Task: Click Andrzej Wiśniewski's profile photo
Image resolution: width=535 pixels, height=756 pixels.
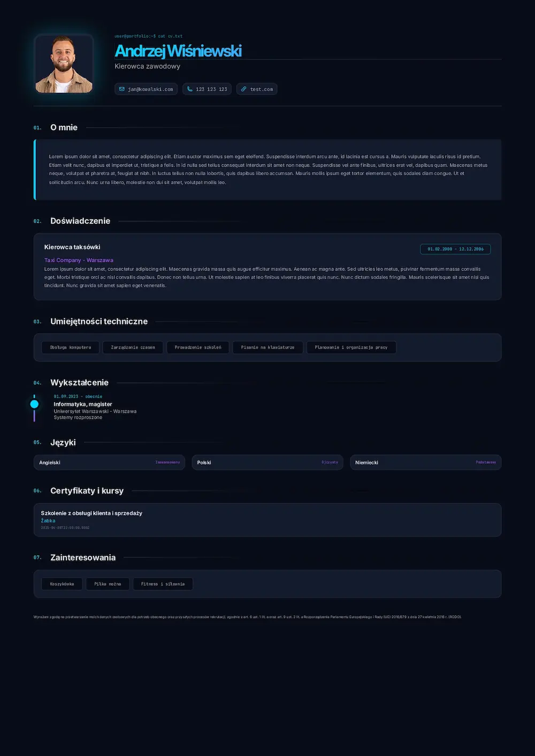Action: click(64, 64)
